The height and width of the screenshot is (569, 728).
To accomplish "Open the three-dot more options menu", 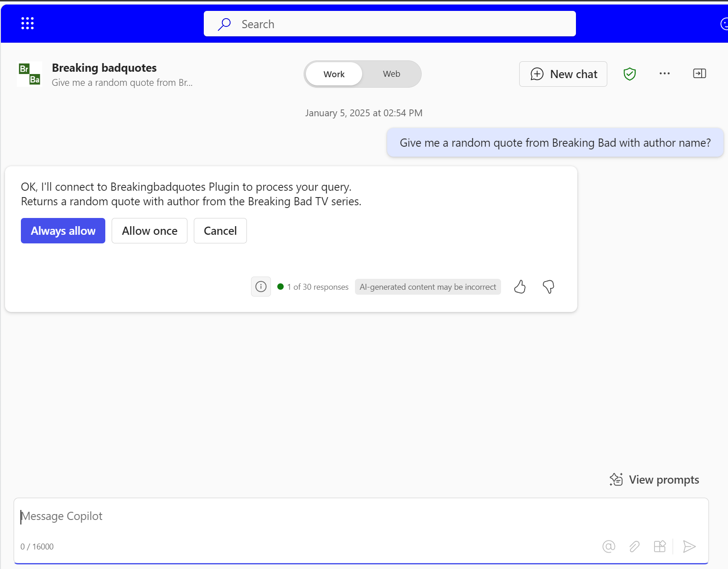I will point(664,74).
